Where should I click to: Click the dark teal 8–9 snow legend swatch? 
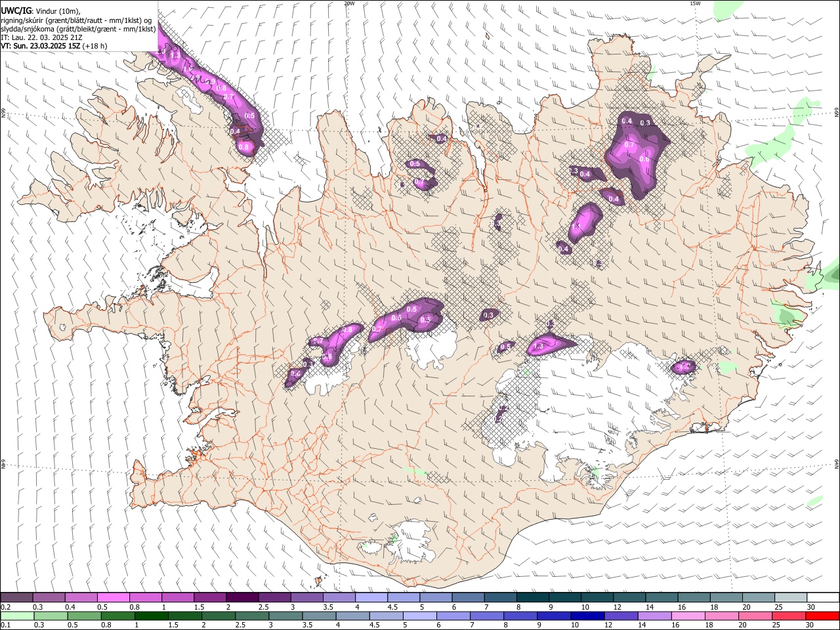point(532,597)
